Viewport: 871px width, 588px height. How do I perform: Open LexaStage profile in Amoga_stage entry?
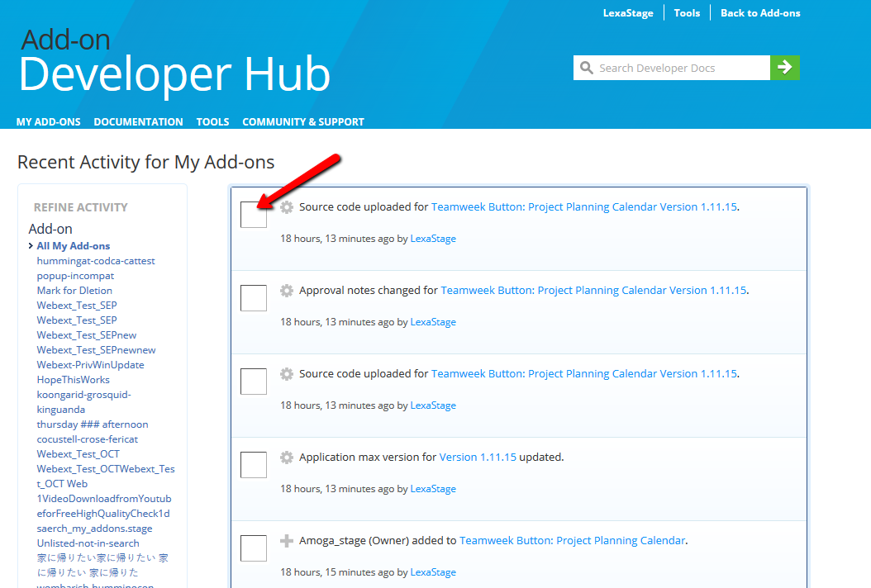click(433, 572)
